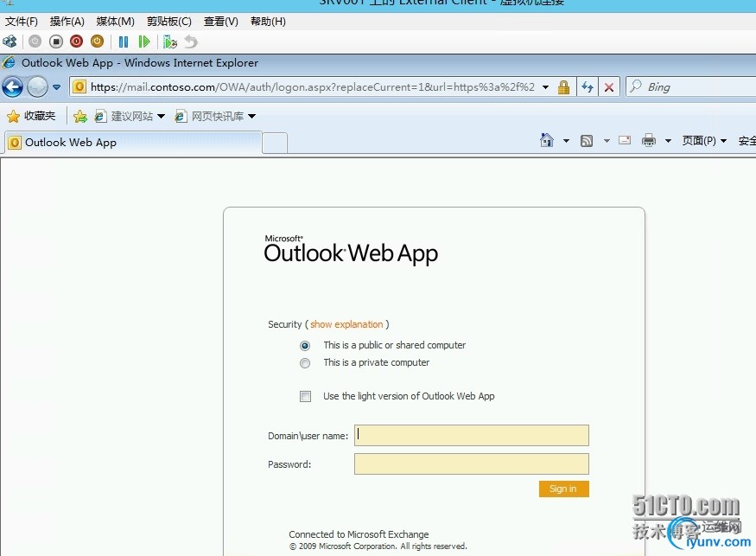
Task: Expand the Home button dropdown arrow
Action: (566, 141)
